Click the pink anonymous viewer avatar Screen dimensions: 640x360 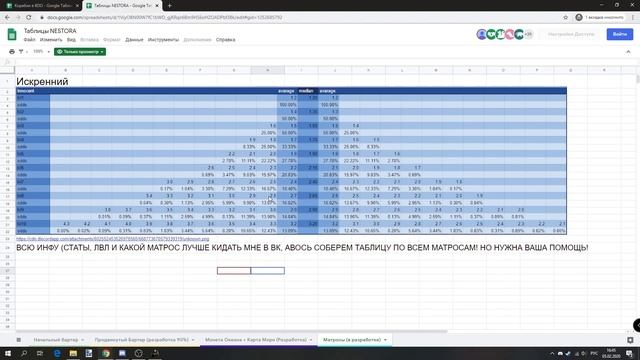(509, 34)
